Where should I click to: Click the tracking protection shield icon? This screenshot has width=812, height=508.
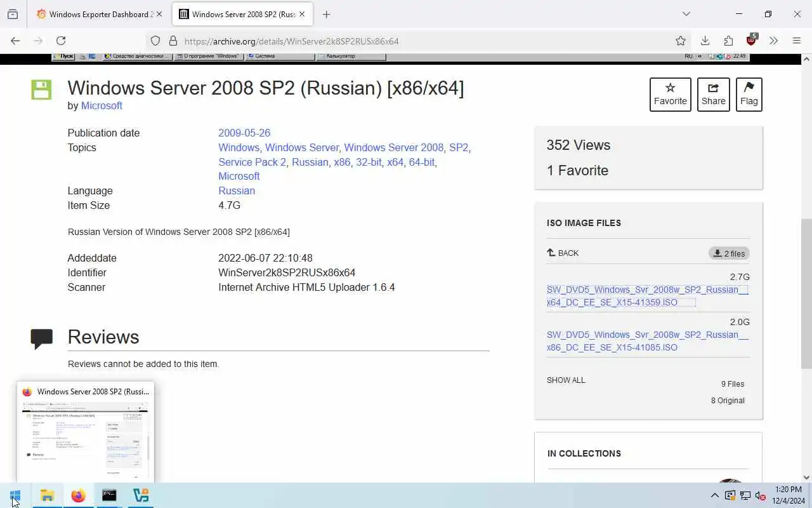pyautogui.click(x=155, y=41)
